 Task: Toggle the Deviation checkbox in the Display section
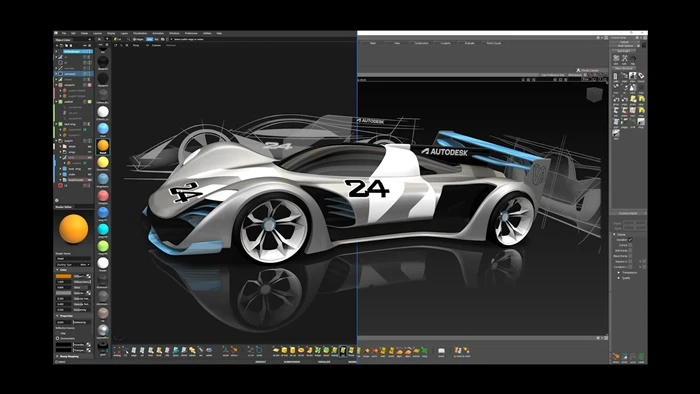pos(630,240)
